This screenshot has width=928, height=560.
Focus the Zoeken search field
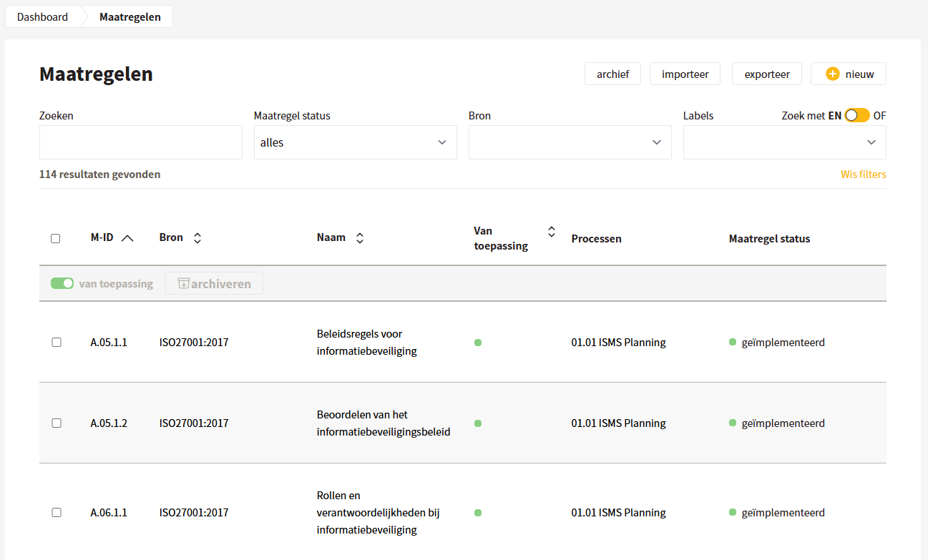(141, 142)
